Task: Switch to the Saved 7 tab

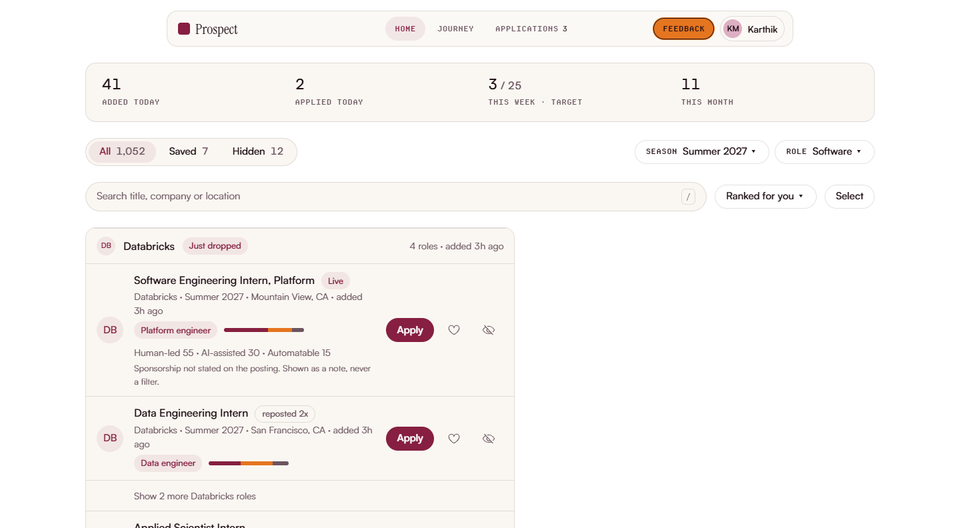Action: point(189,151)
